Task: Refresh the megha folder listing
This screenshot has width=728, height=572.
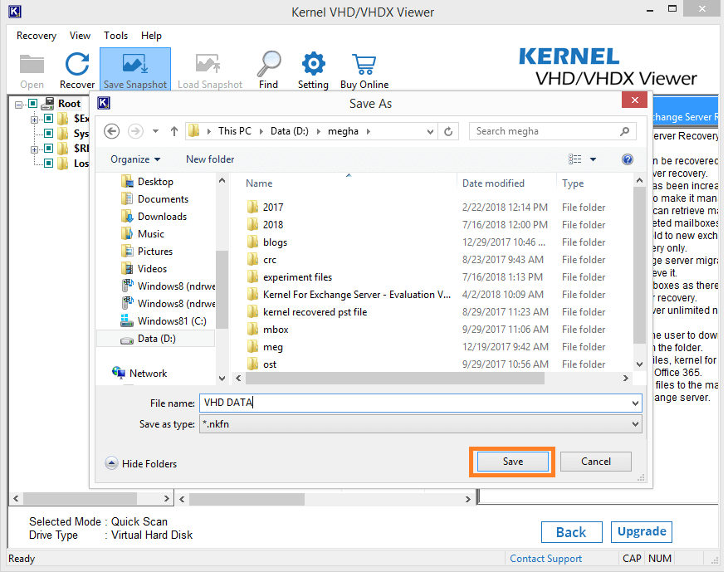Action: (448, 131)
